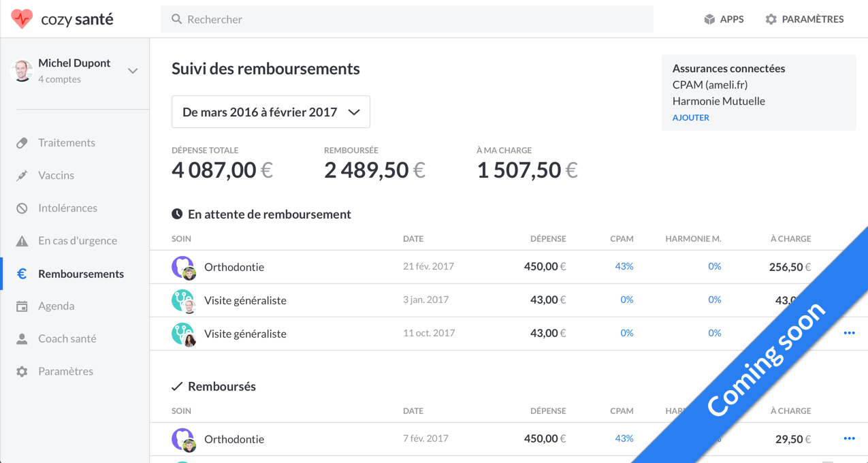Click the sidebar Paramètres gear icon
The width and height of the screenshot is (868, 463).
click(22, 372)
